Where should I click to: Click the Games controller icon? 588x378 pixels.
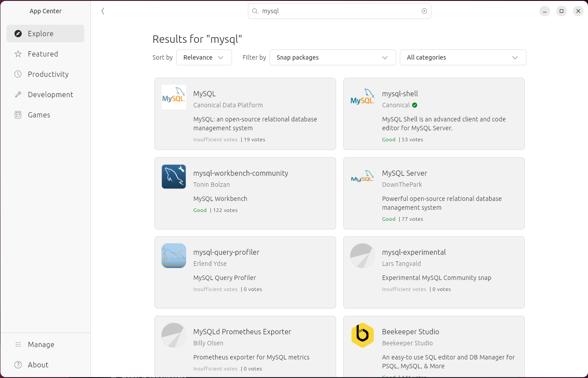click(18, 115)
